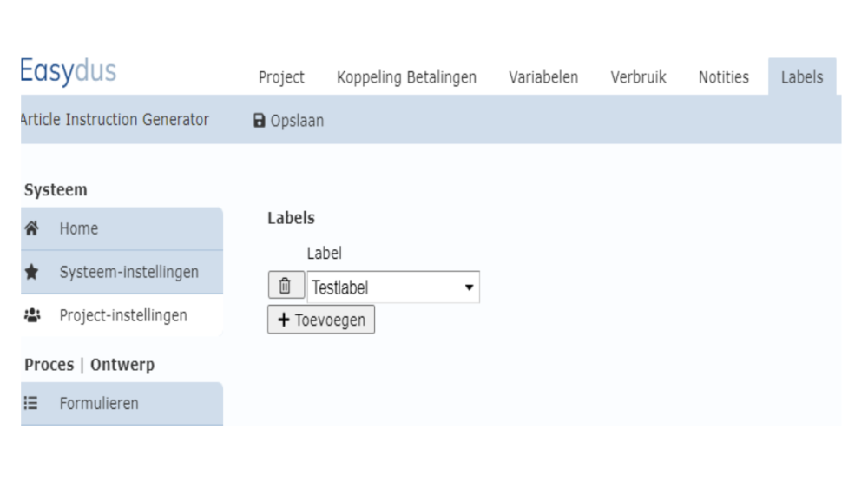Click the plus icon on Toevoegen

click(283, 320)
